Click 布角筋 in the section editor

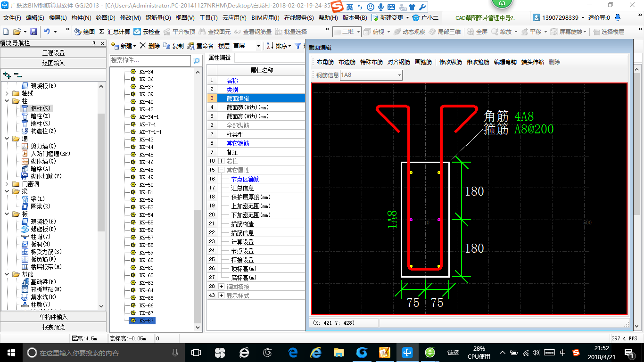coord(325,62)
